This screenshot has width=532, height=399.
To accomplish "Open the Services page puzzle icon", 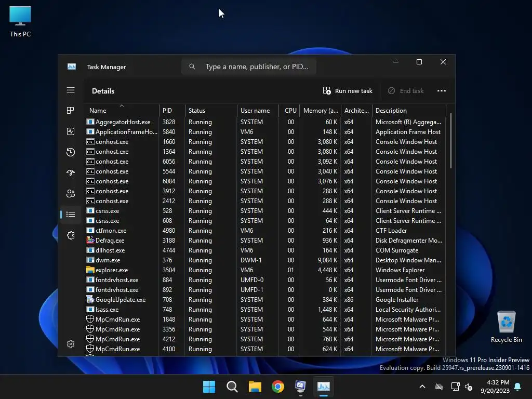I will [71, 235].
